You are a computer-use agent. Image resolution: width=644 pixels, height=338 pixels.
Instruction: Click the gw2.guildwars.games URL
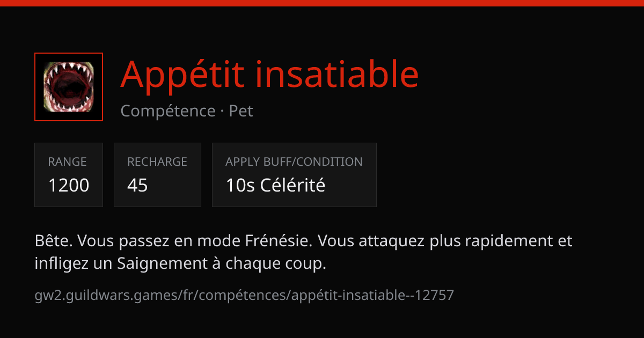tap(244, 295)
